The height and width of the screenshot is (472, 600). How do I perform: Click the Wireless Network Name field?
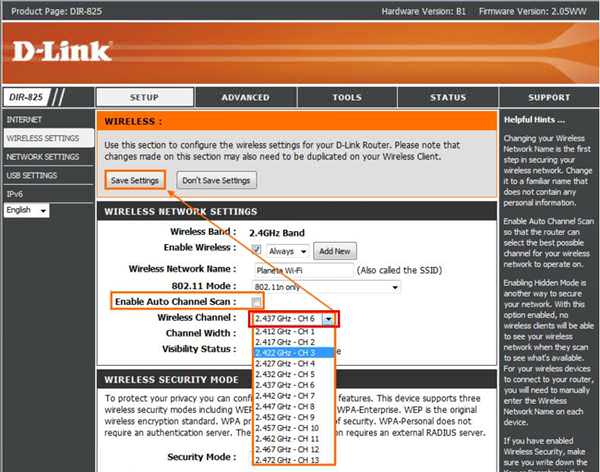coord(304,270)
